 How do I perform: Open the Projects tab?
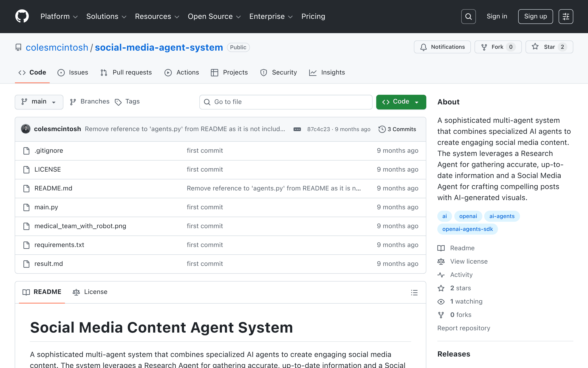(x=229, y=72)
